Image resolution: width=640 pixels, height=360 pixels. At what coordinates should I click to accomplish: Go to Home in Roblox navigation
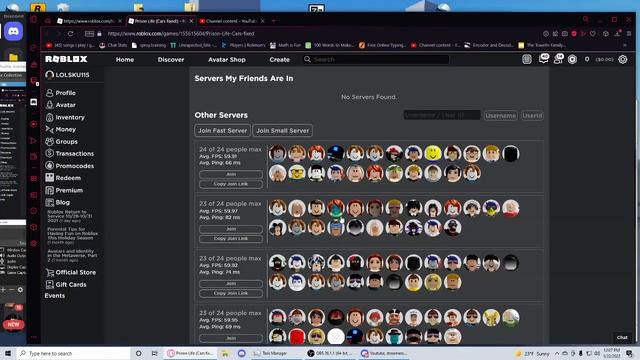click(x=125, y=60)
